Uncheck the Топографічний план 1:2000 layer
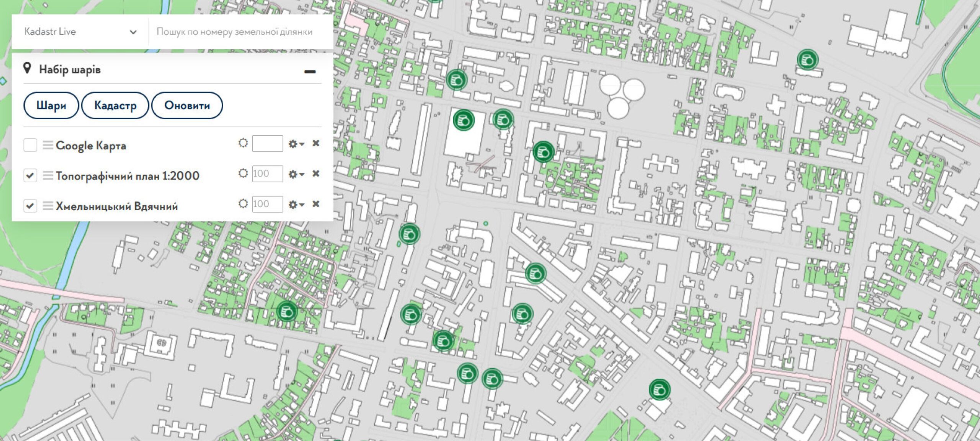Image resolution: width=980 pixels, height=441 pixels. pyautogui.click(x=30, y=176)
